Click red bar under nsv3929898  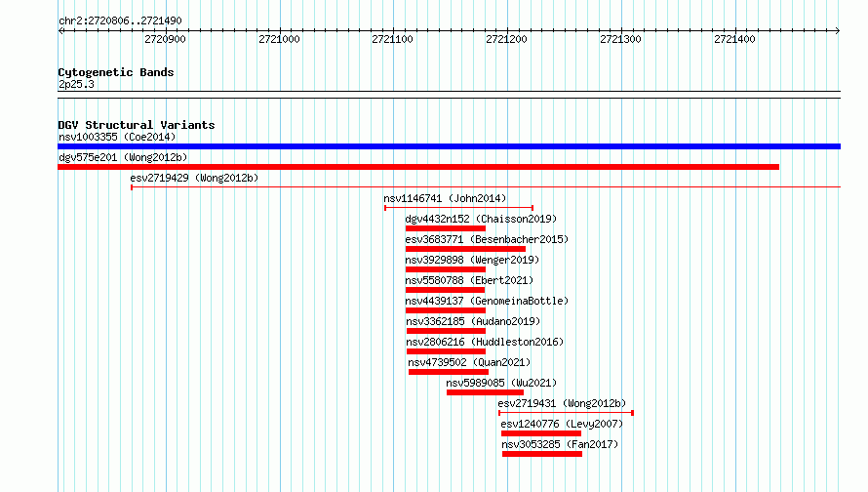point(445,269)
